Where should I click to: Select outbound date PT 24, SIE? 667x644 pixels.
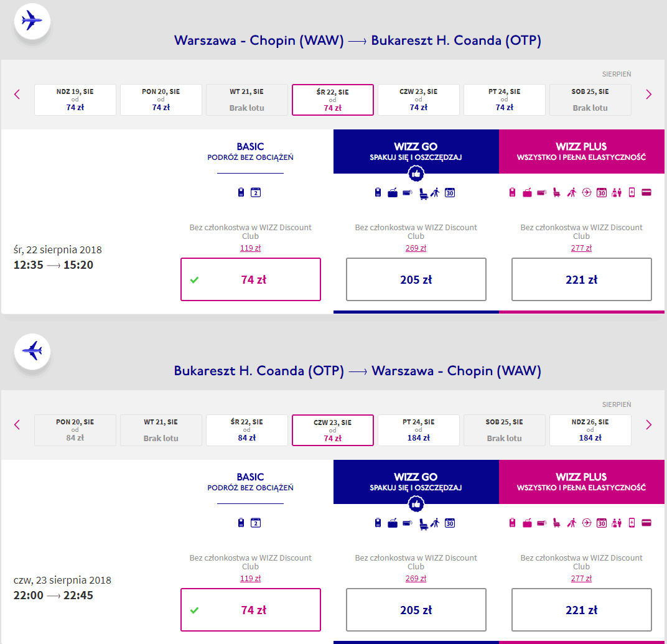click(505, 100)
